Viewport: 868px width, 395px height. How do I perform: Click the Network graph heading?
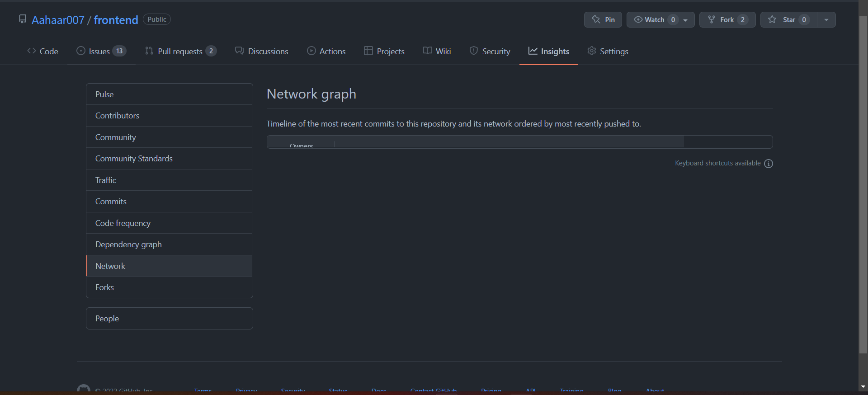(x=311, y=94)
